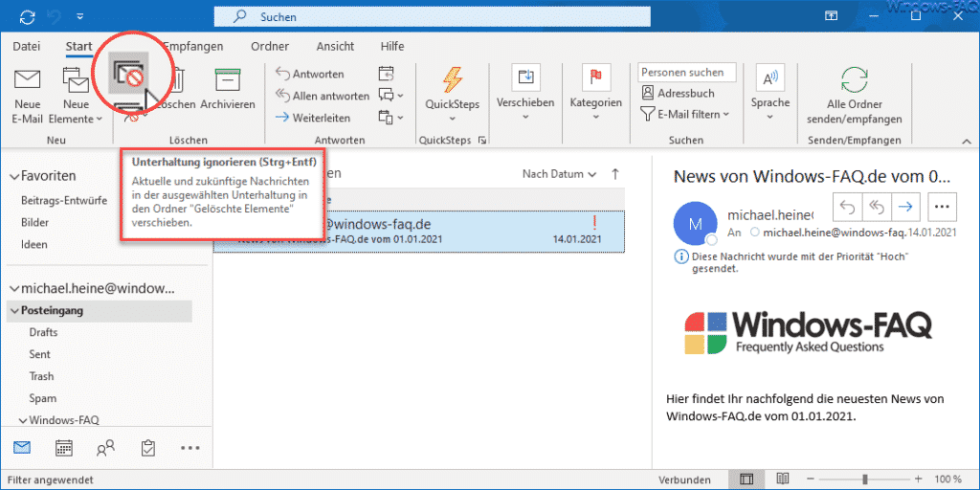Click the zoom out minus button

pyautogui.click(x=810, y=479)
